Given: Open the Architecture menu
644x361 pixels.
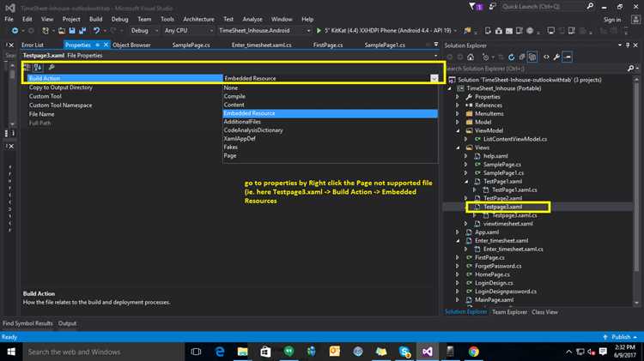Looking at the screenshot, I should (198, 19).
